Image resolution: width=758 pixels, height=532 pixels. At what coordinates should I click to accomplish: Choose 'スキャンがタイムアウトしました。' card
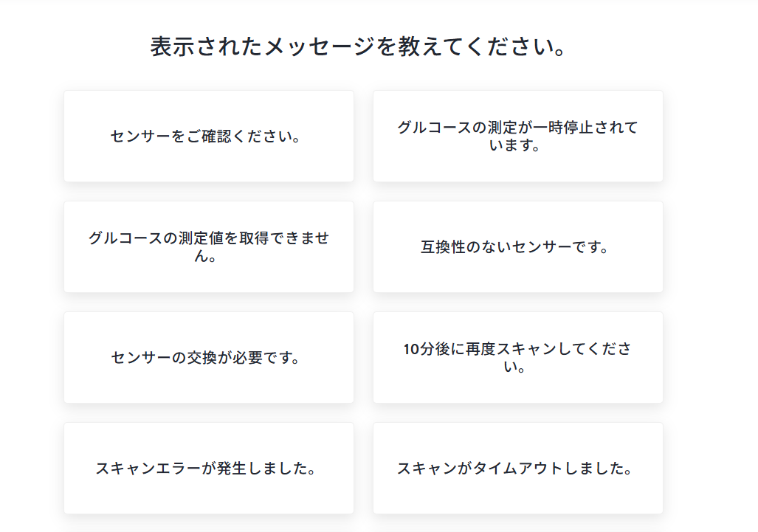click(x=517, y=469)
